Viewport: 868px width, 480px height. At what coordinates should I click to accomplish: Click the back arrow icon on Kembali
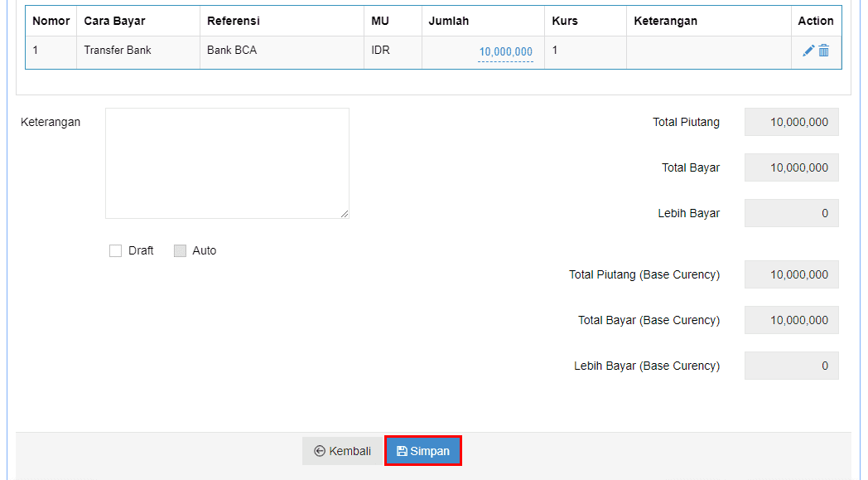tap(320, 451)
